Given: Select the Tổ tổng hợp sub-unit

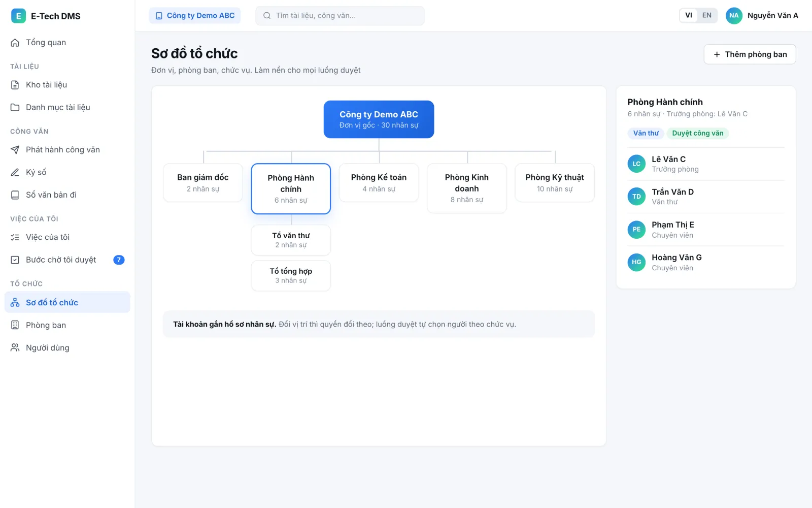Looking at the screenshot, I should click(x=291, y=276).
